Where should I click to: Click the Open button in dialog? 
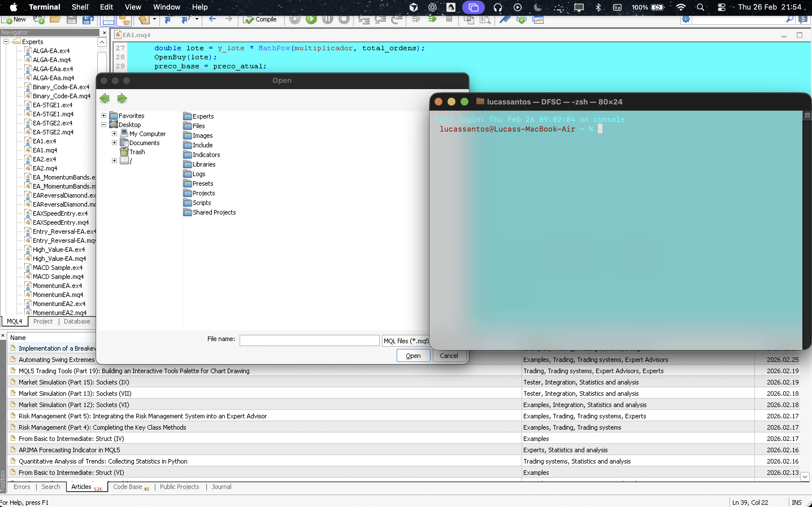coord(413,355)
